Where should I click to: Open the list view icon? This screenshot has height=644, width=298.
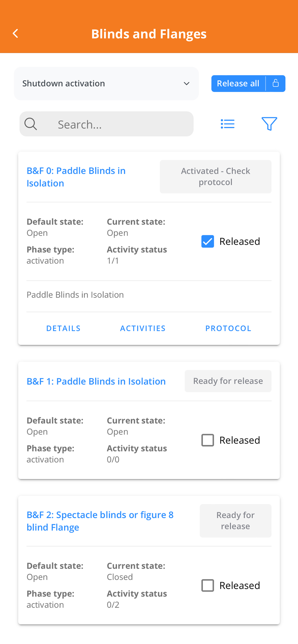(x=227, y=124)
